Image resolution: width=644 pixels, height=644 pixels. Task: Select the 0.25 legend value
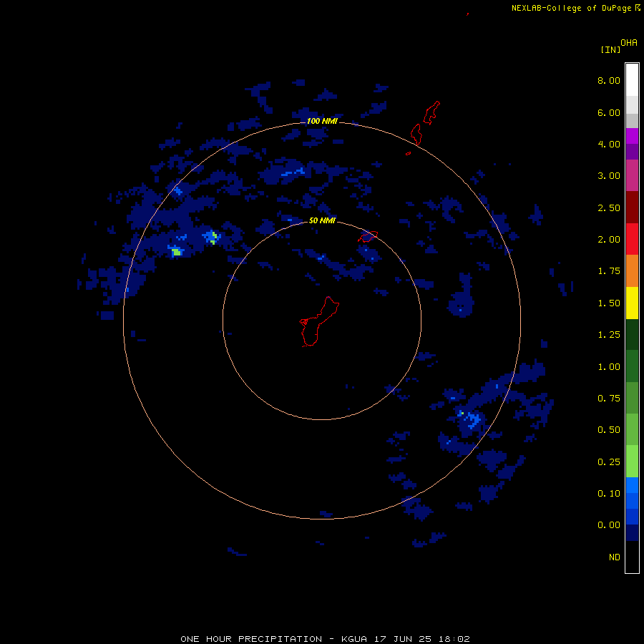(x=609, y=462)
